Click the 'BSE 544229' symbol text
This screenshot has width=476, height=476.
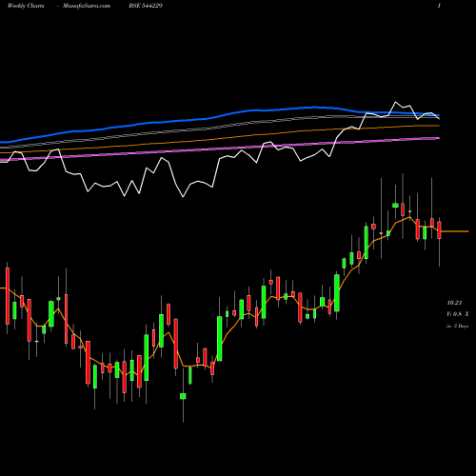pos(146,6)
